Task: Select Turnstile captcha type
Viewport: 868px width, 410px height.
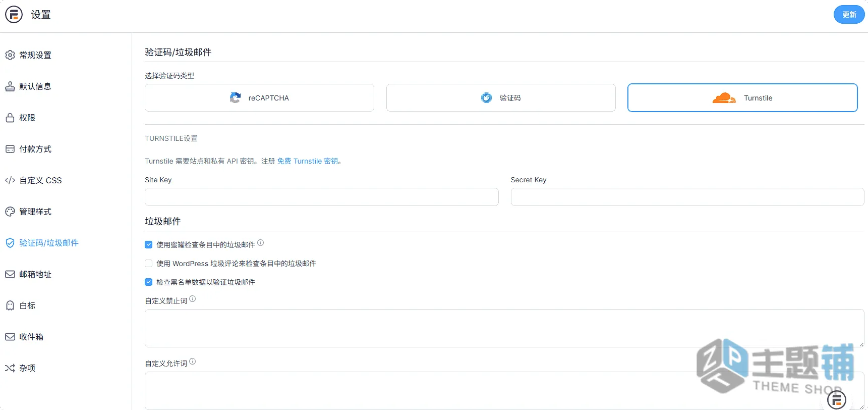Action: tap(742, 98)
